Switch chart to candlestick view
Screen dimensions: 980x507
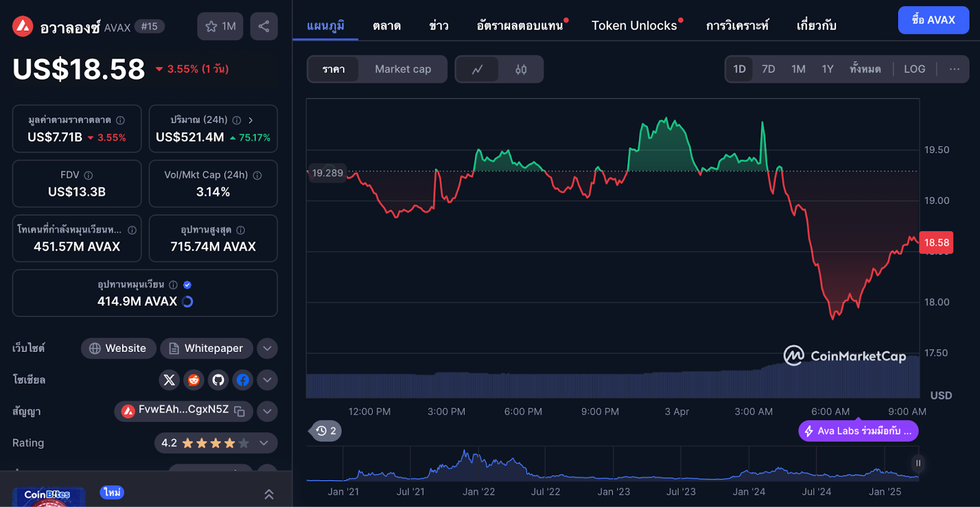(521, 69)
